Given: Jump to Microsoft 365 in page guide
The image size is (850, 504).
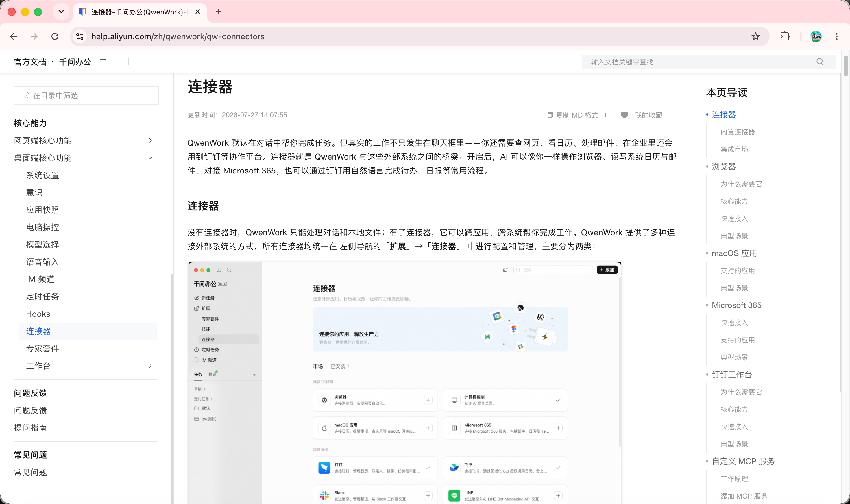Looking at the screenshot, I should click(737, 305).
